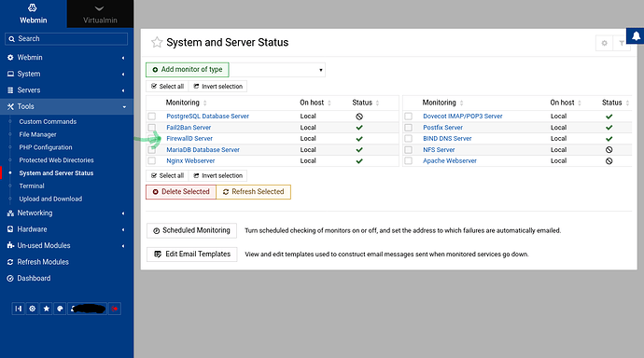Open Fail2Ban Server monitor link
This screenshot has height=358, width=644.
pos(189,128)
